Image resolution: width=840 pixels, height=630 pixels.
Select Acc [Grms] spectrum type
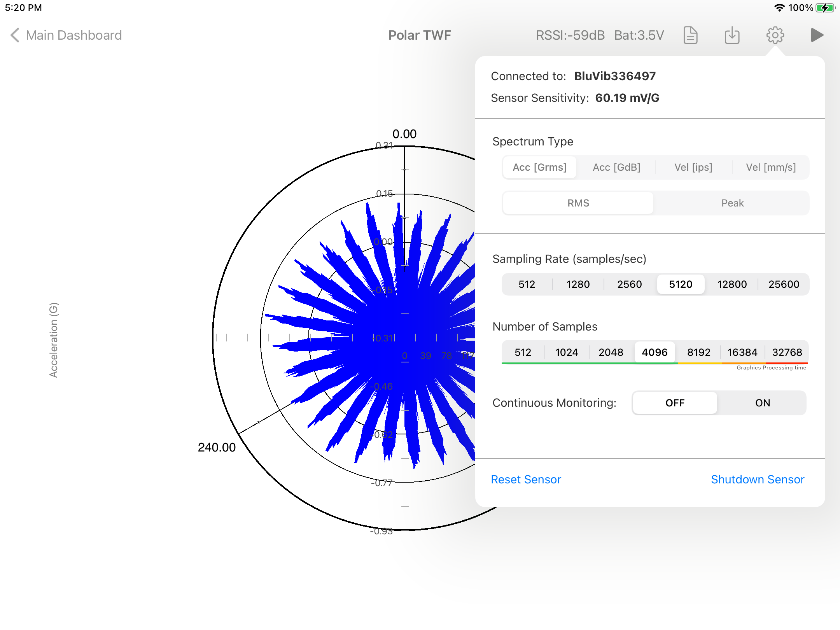[539, 167]
